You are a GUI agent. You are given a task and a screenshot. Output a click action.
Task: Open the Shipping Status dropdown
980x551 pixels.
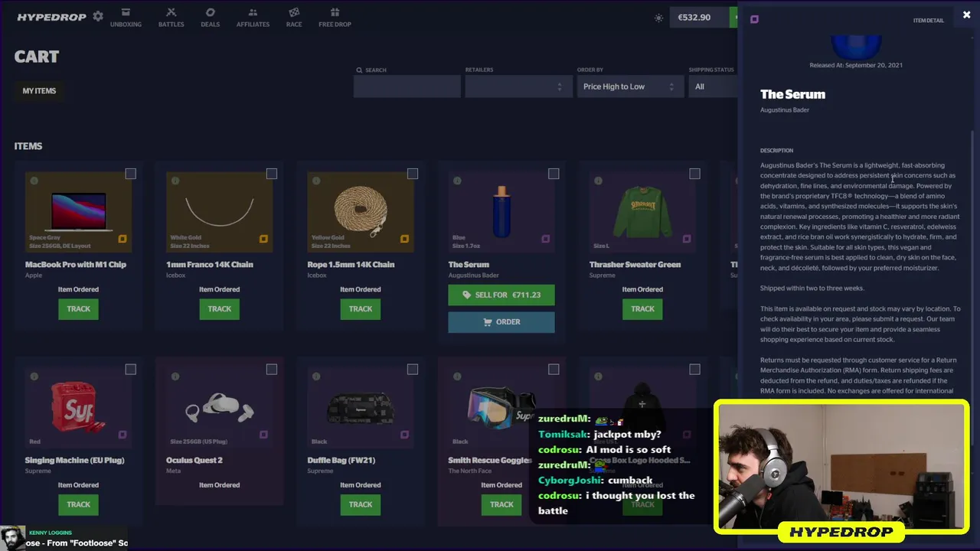(x=713, y=86)
